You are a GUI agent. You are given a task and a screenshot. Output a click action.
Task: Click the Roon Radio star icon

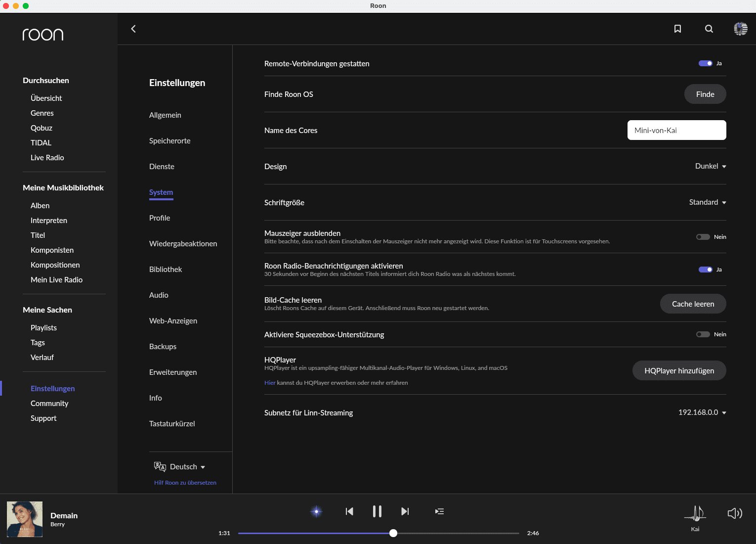[x=316, y=511]
